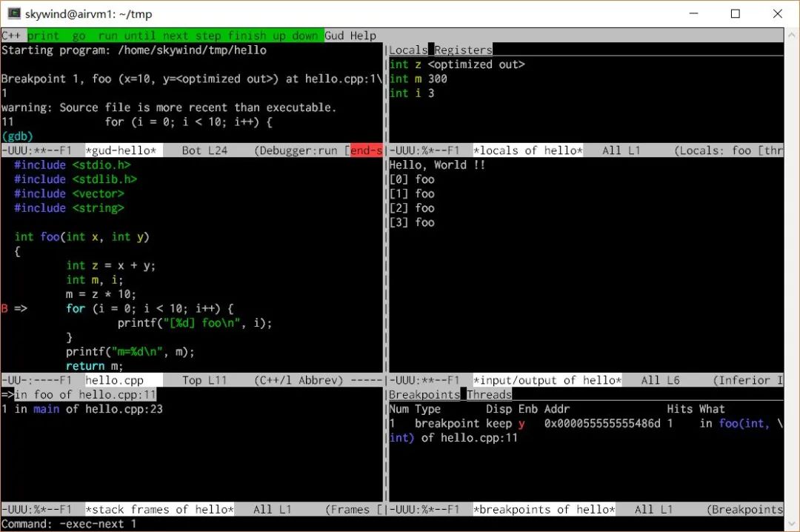Click '#include <stdio.h>' source line

pos(73,165)
